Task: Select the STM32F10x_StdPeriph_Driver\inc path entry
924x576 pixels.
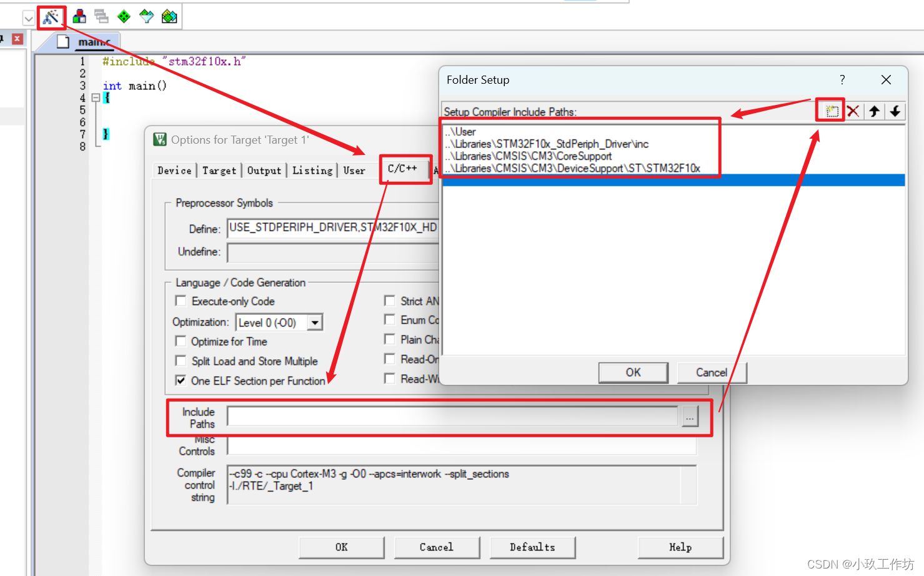Action: click(673, 144)
